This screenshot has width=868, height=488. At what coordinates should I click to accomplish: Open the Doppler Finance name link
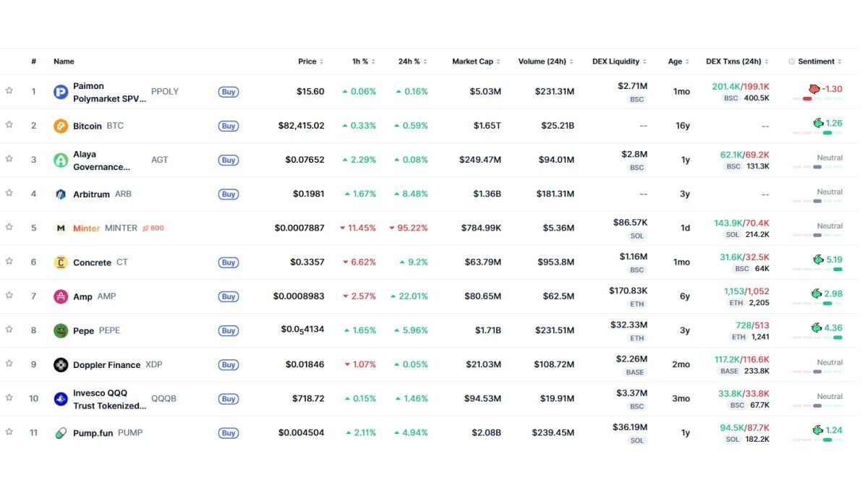point(106,365)
